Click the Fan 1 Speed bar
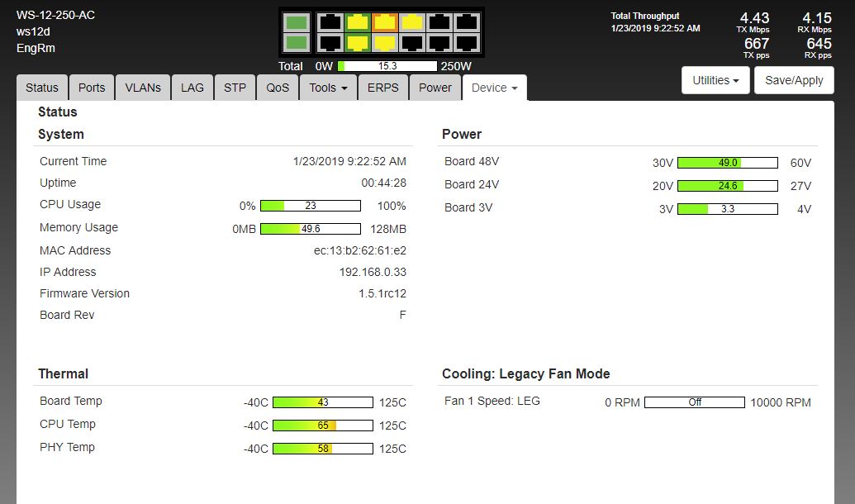This screenshot has width=855, height=504. pos(695,402)
